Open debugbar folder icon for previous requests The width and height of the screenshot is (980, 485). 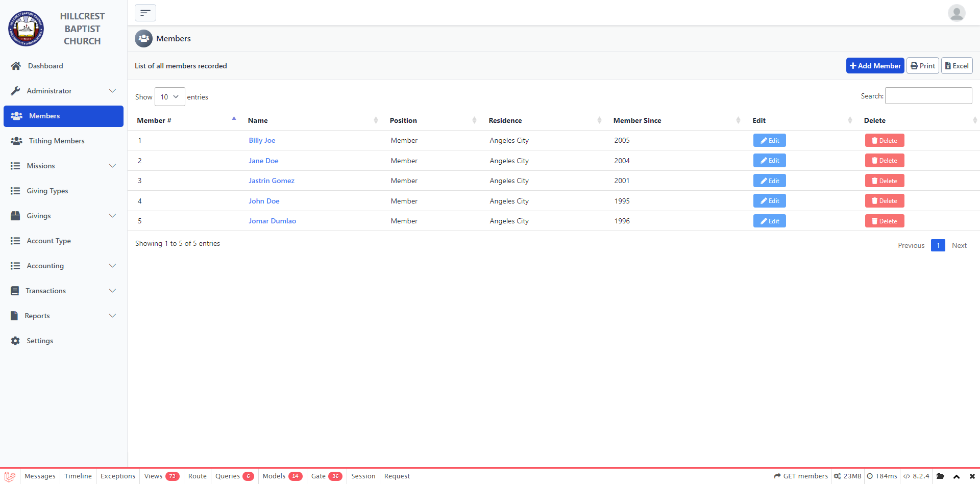[x=940, y=476]
